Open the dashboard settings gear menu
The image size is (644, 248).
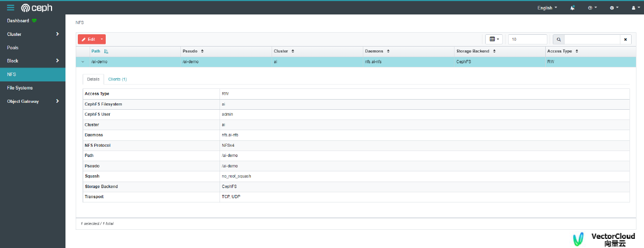click(614, 7)
